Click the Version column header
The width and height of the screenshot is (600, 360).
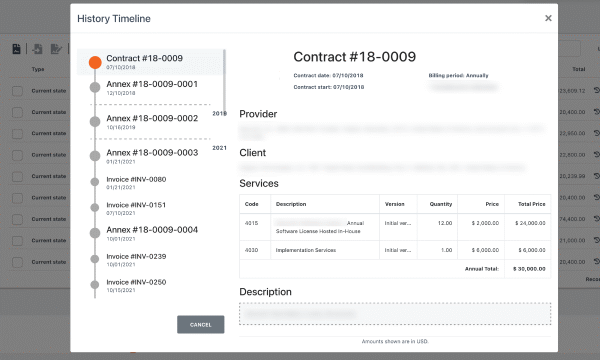click(395, 204)
